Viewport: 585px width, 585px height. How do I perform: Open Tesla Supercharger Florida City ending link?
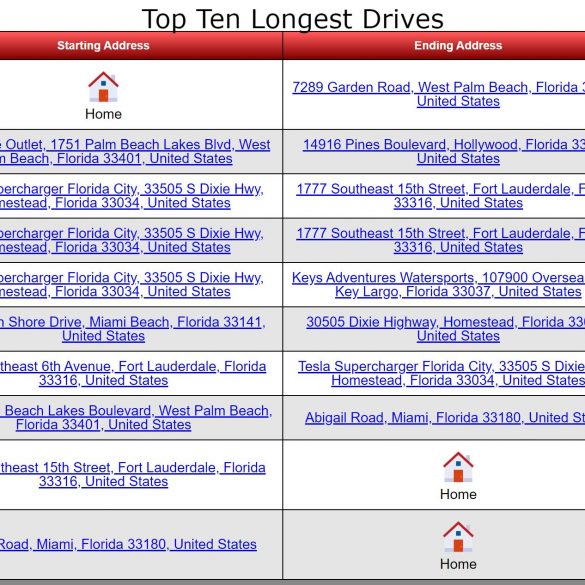(441, 373)
